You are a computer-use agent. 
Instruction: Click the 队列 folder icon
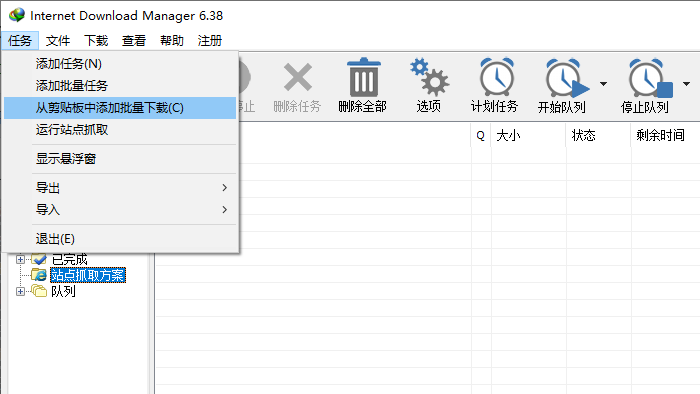point(39,291)
